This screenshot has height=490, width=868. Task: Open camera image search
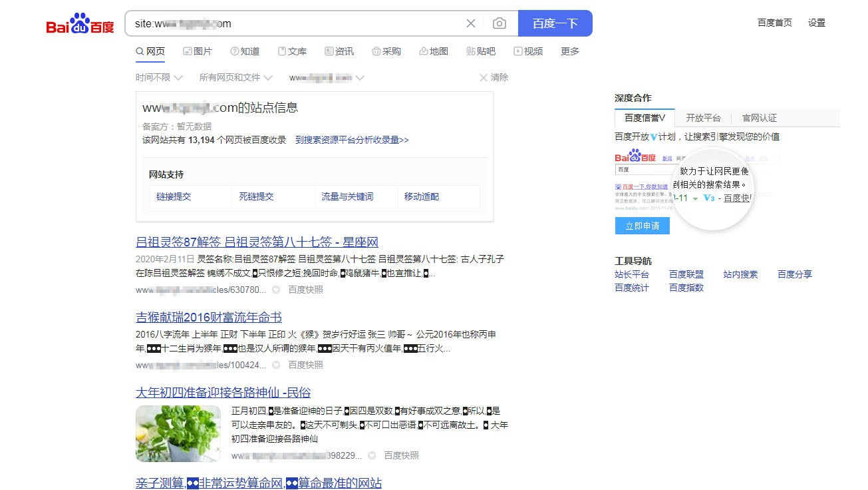(x=500, y=23)
